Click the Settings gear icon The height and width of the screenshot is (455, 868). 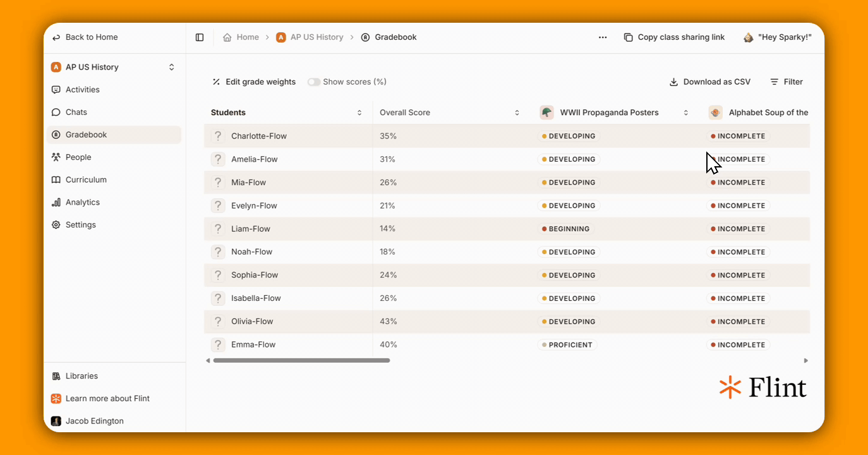coord(56,225)
